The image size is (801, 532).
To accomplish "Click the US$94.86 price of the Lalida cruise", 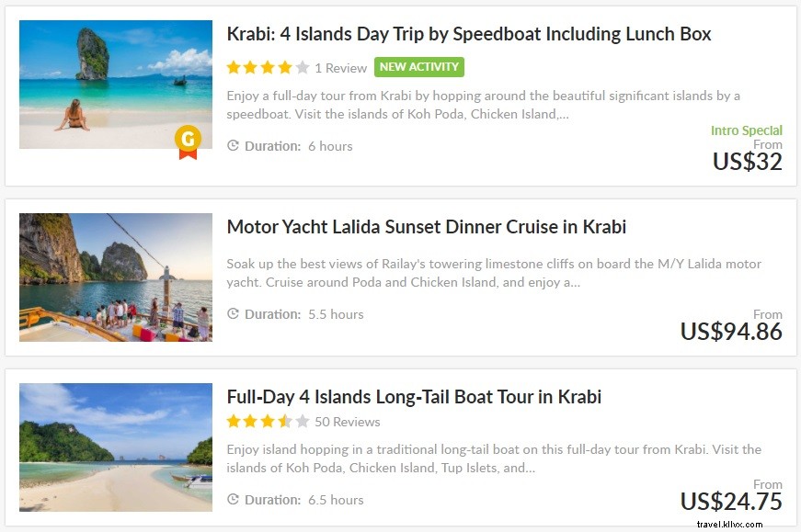I will [x=730, y=332].
